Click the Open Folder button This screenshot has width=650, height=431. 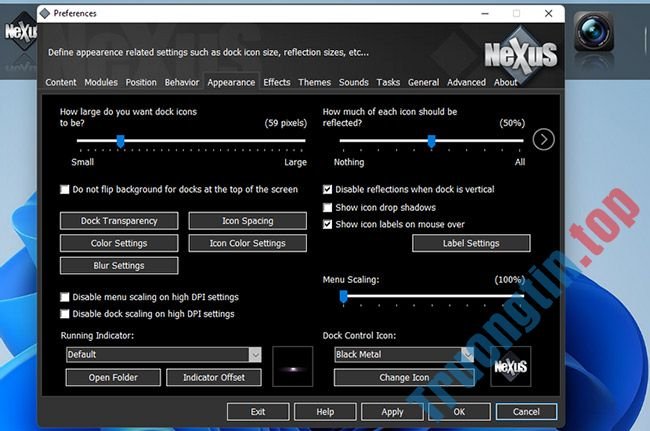(x=113, y=378)
